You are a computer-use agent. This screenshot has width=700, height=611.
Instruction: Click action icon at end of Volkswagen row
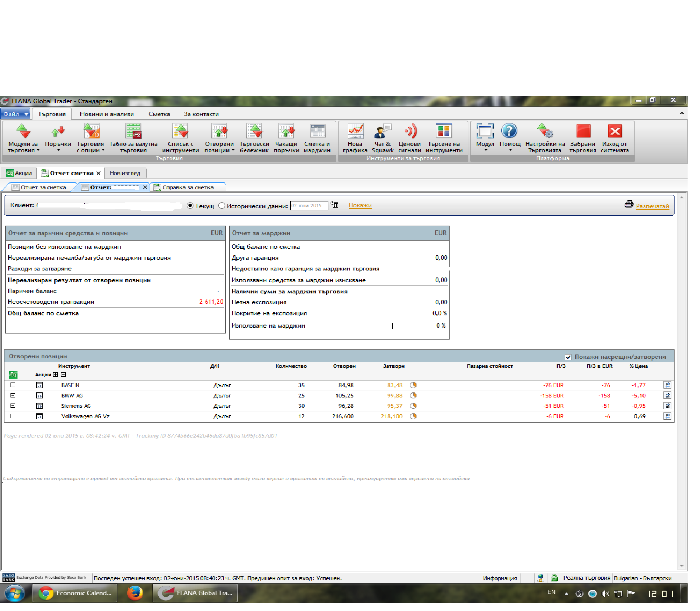(667, 416)
